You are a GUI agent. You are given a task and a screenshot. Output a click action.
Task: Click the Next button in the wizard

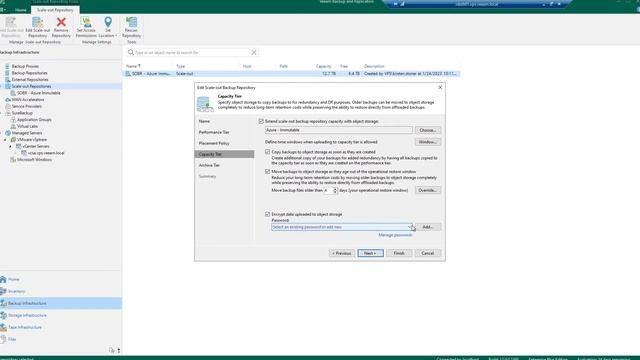point(371,253)
